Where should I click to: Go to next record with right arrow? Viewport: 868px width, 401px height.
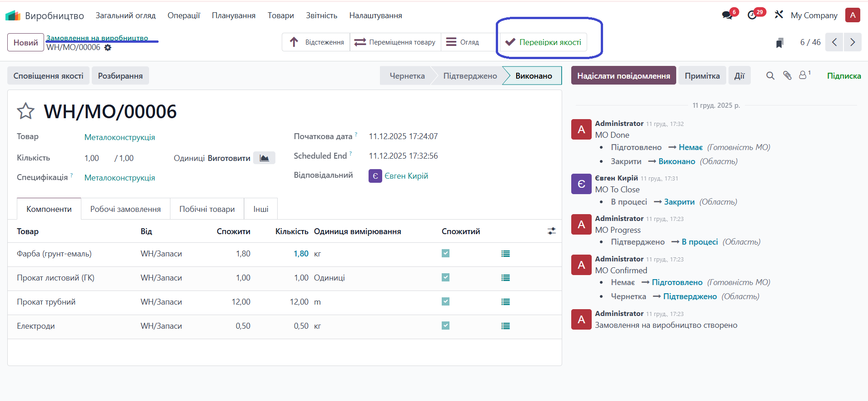(x=852, y=42)
